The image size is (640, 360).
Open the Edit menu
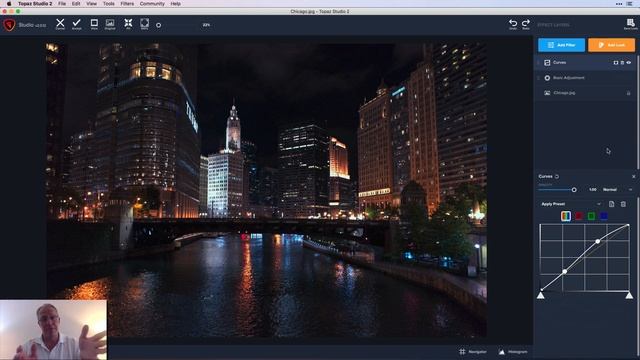76,4
